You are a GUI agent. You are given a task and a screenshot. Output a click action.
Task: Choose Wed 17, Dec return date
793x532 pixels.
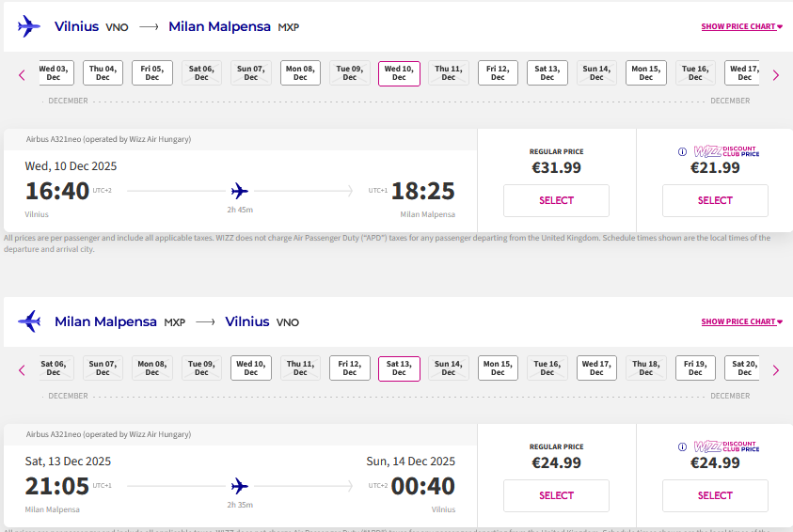[x=596, y=368]
